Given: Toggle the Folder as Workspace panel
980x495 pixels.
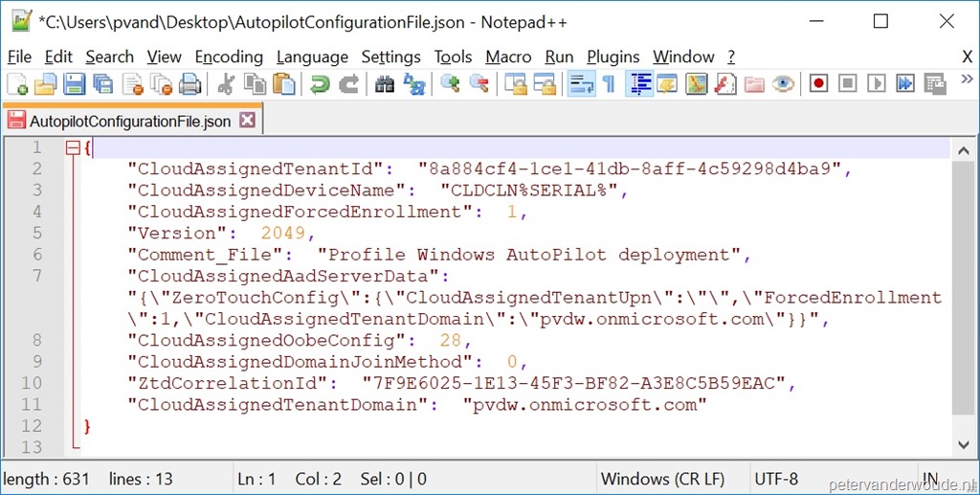Looking at the screenshot, I should pyautogui.click(x=754, y=83).
